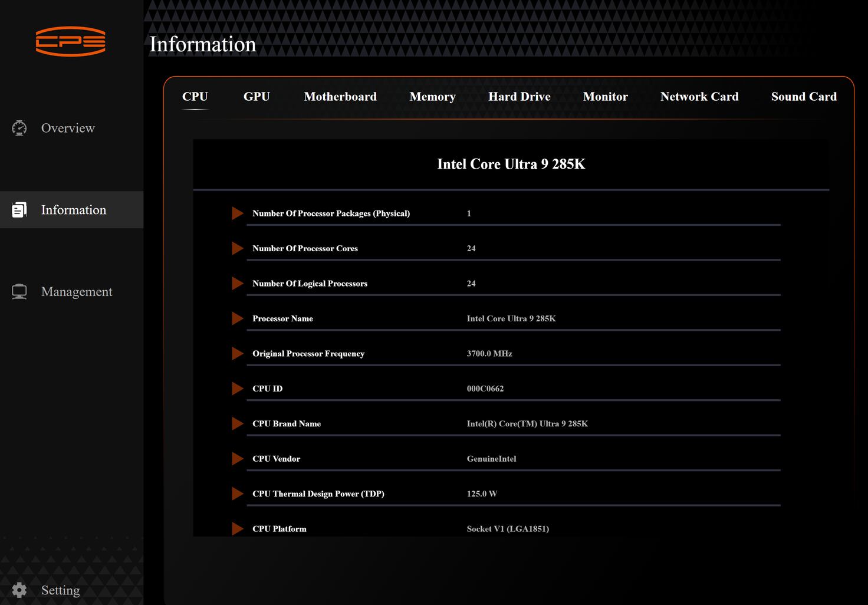Screen dimensions: 868x605
Task: Open the Network Card tab
Action: pos(699,97)
